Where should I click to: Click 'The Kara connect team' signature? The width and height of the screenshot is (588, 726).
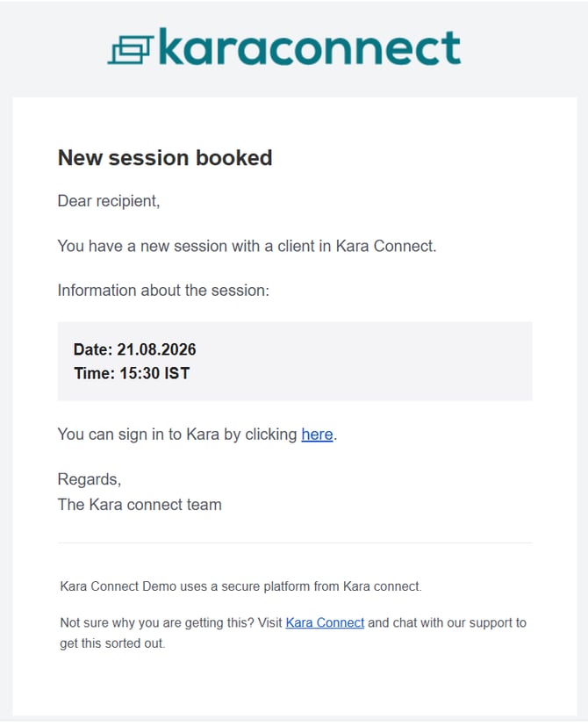pyautogui.click(x=140, y=505)
